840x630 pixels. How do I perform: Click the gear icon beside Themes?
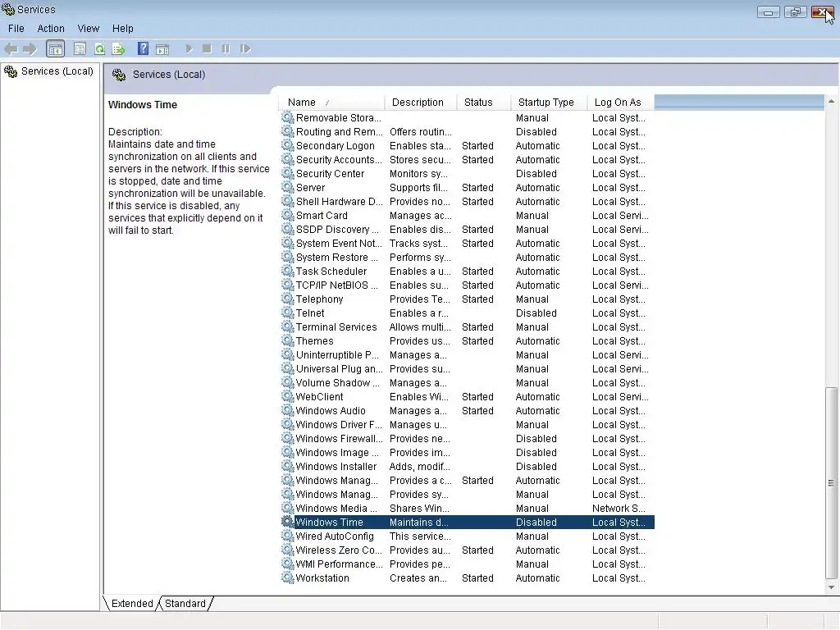pyautogui.click(x=288, y=340)
